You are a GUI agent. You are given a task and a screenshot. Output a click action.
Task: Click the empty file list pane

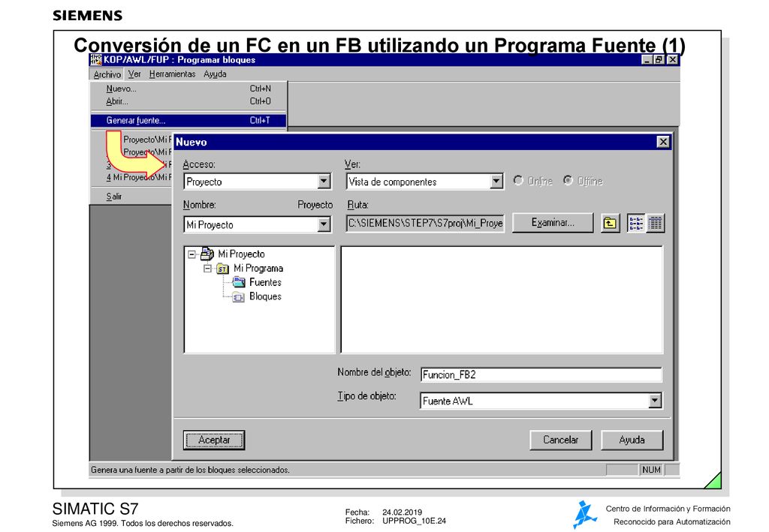502,299
